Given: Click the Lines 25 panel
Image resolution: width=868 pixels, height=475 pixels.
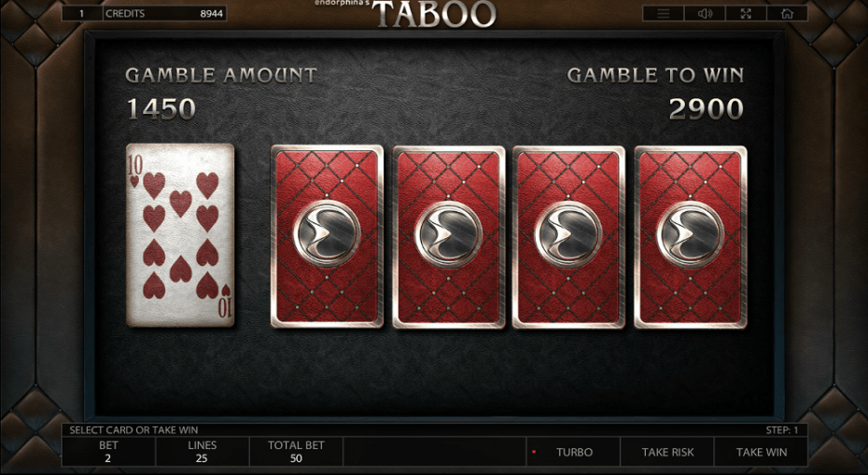Looking at the screenshot, I should pos(202,452).
